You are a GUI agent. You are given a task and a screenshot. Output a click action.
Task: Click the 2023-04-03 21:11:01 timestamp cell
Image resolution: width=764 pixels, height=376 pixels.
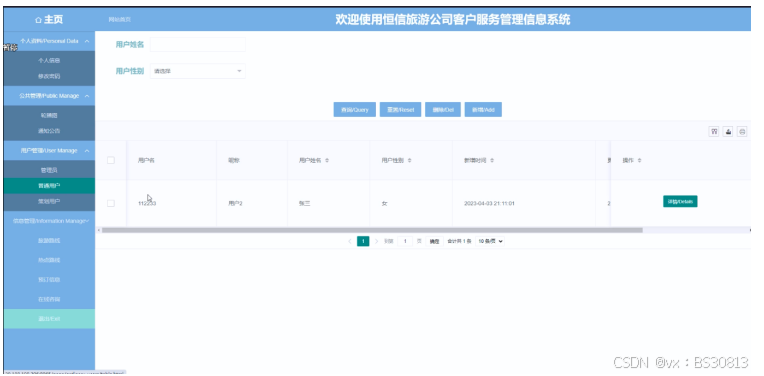(x=489, y=204)
